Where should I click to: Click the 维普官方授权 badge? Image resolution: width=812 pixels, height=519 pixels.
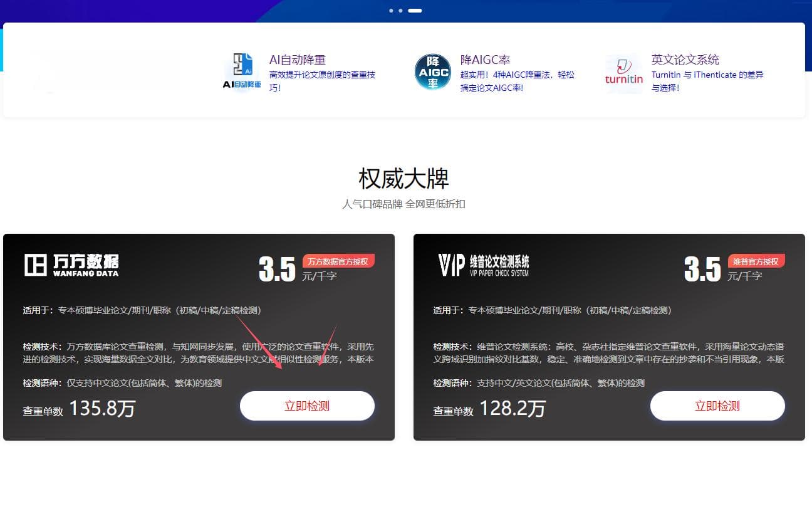(756, 261)
